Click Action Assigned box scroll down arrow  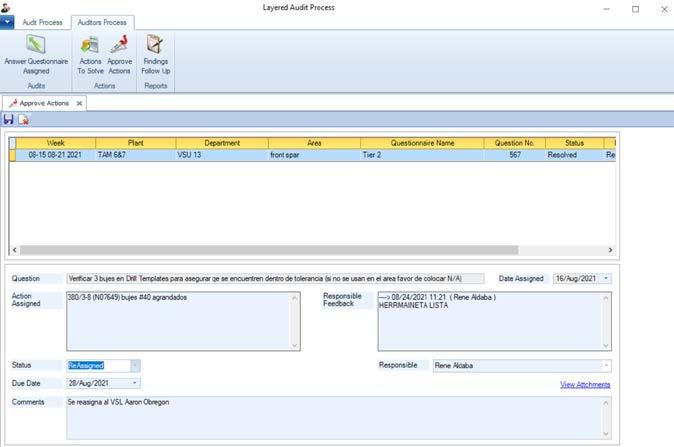click(x=295, y=345)
